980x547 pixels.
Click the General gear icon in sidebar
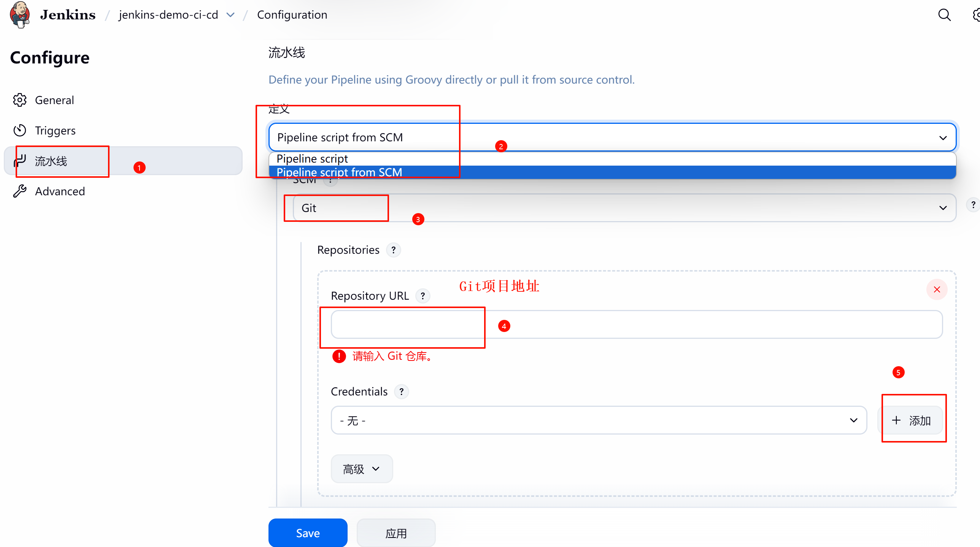point(19,100)
